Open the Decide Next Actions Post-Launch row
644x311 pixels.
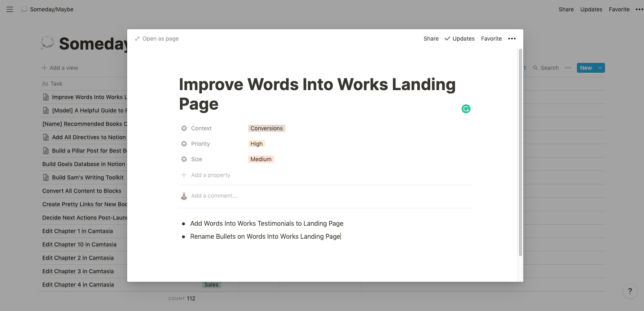coord(85,218)
